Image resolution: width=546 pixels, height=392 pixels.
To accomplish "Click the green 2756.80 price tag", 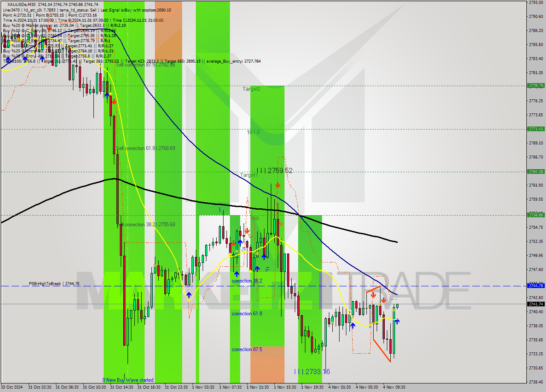I will pos(536,215).
